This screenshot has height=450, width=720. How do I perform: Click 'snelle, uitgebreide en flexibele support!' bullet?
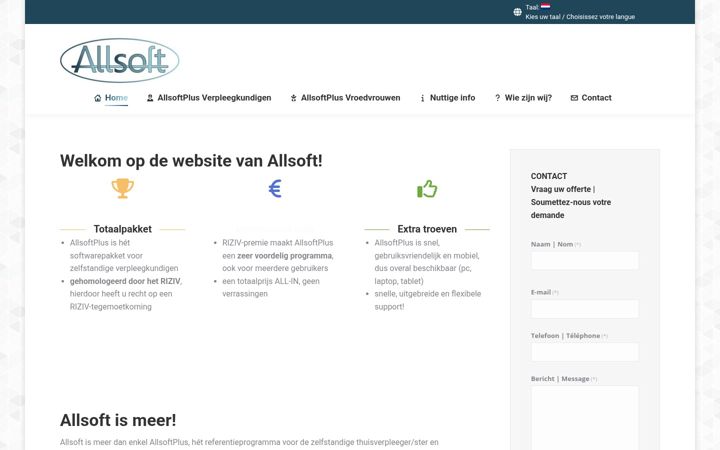[x=428, y=300]
